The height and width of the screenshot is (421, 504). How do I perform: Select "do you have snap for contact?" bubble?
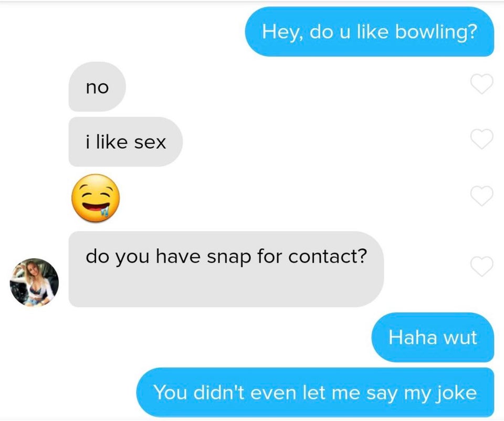[226, 269]
